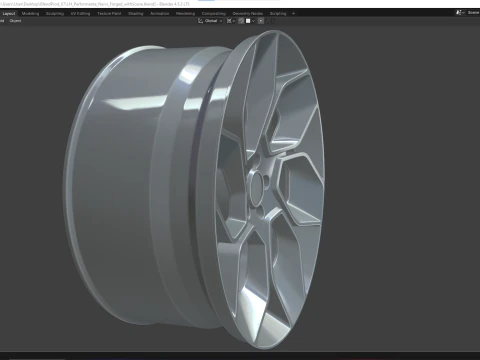Open the Modeling workspace tab

30,14
